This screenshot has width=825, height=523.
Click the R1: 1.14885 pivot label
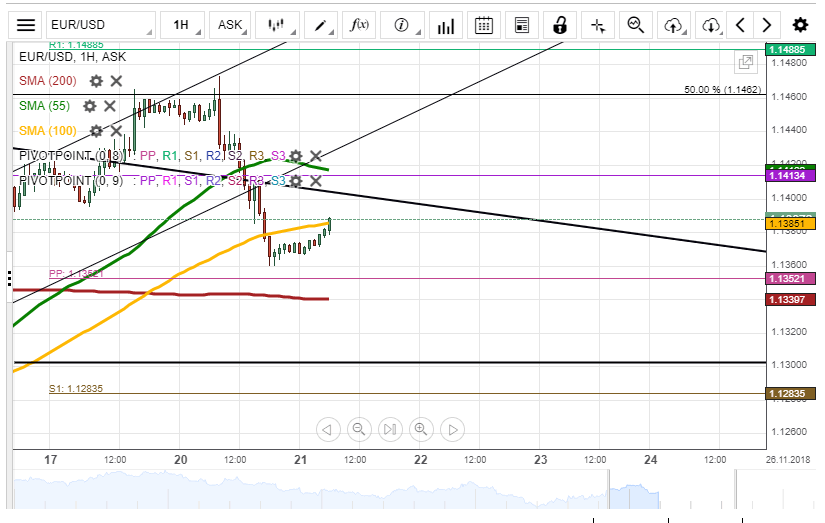(x=76, y=45)
